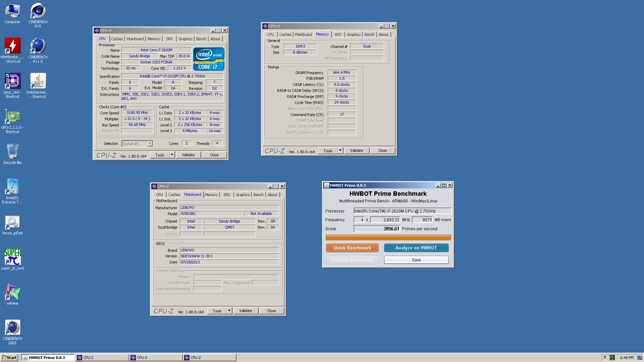Click the Score field showing 2856.61

click(377, 229)
